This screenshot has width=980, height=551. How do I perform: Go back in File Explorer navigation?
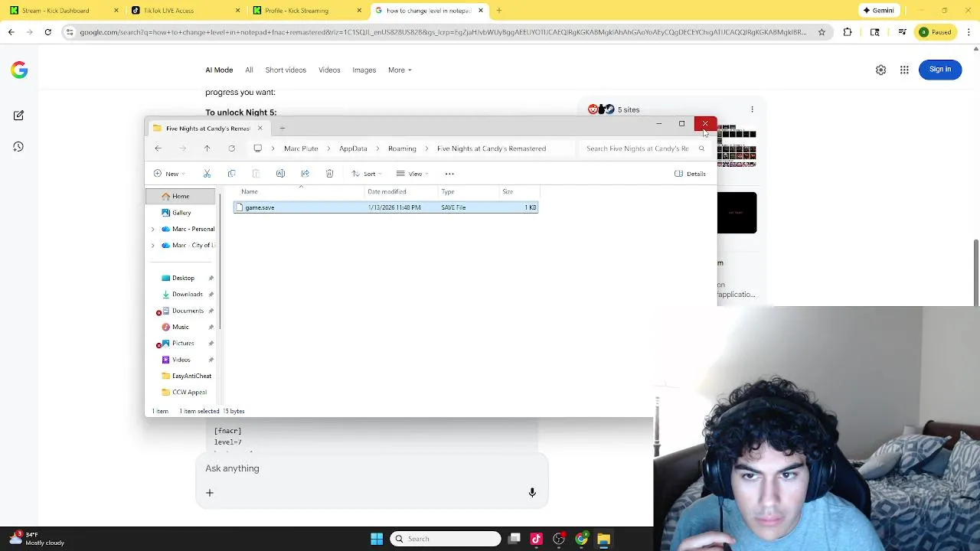[x=158, y=148]
